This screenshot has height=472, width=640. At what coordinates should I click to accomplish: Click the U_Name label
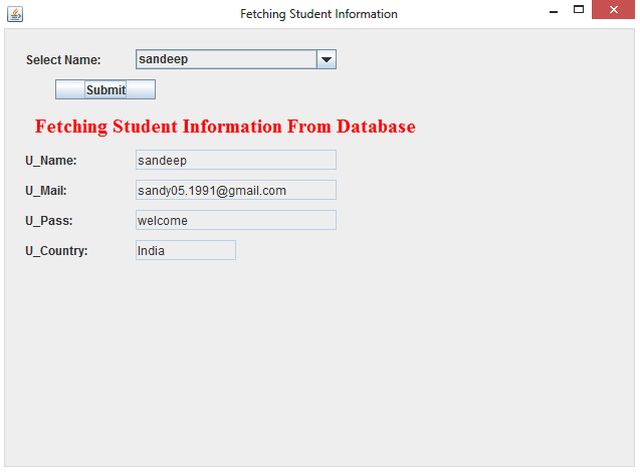51,160
